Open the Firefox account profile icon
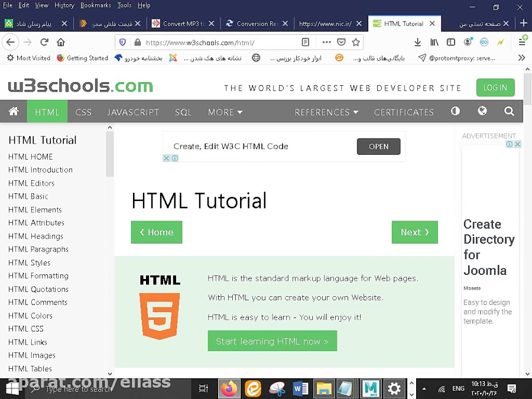Image resolution: width=532 pixels, height=399 pixels. [468, 42]
